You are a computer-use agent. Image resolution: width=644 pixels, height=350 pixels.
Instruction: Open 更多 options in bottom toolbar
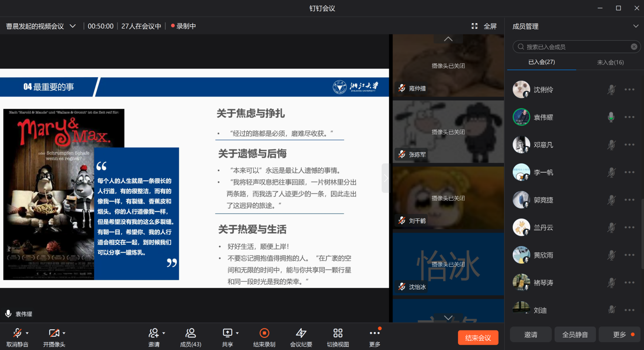[375, 333]
